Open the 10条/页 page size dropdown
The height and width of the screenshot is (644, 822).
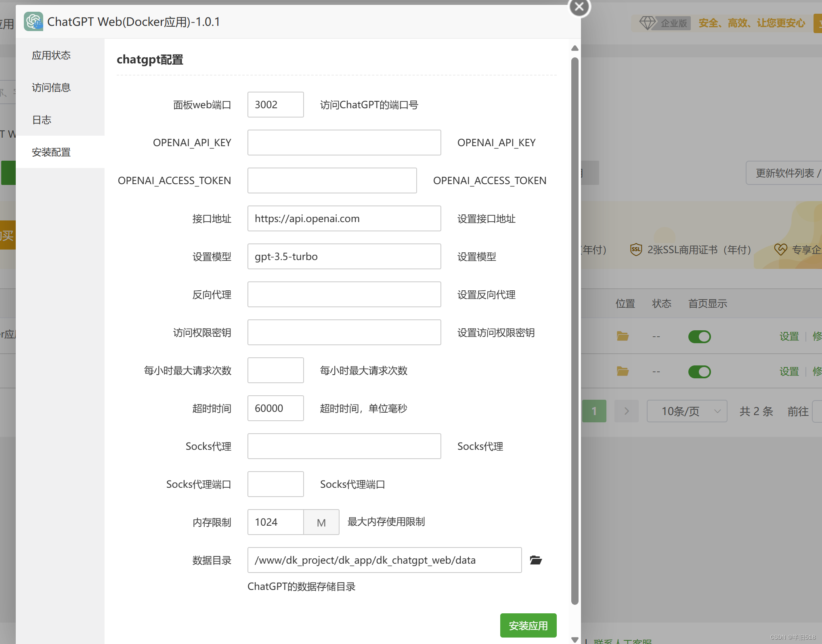click(687, 411)
